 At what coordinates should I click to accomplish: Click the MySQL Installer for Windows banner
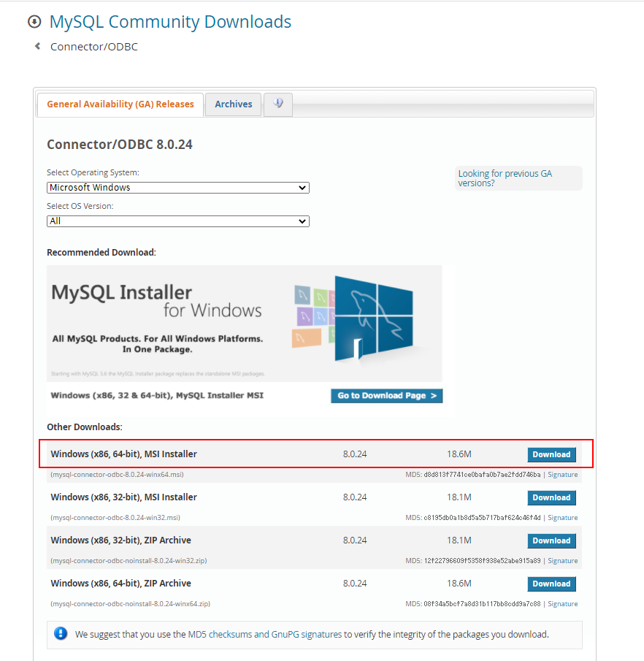[x=244, y=323]
